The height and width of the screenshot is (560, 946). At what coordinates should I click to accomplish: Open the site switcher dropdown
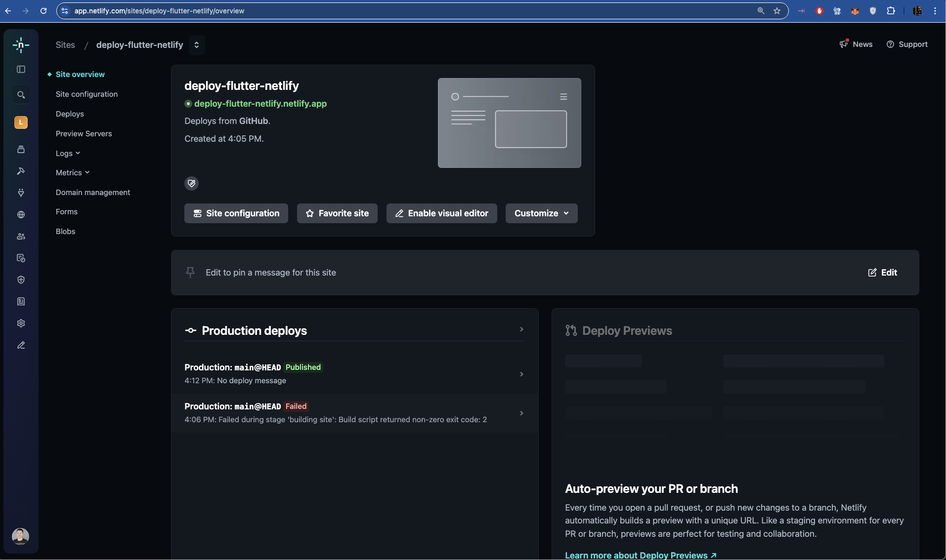[x=197, y=45]
